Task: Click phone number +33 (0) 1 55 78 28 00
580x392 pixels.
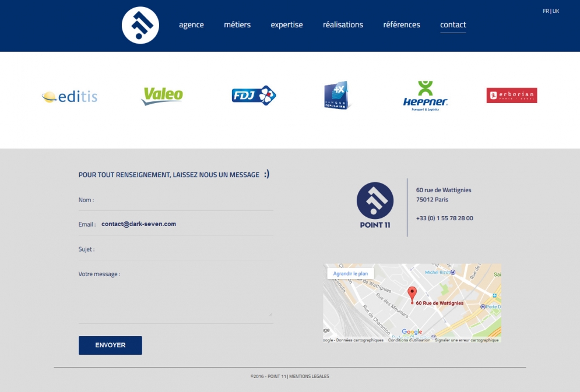Action: tap(445, 218)
